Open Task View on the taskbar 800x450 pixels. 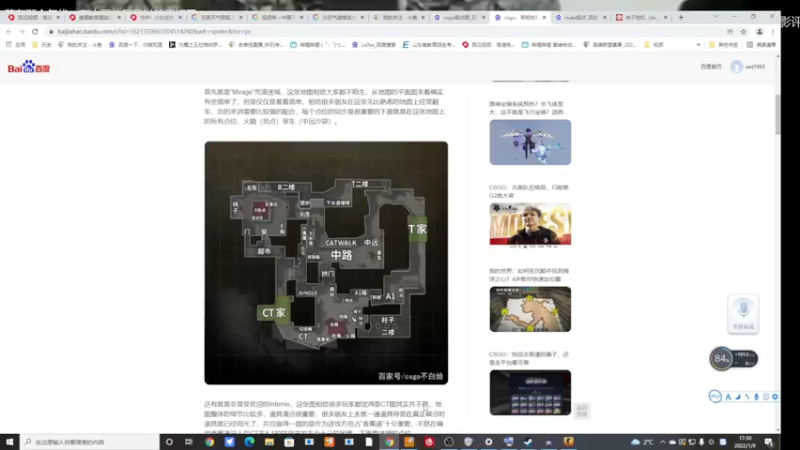(189, 442)
